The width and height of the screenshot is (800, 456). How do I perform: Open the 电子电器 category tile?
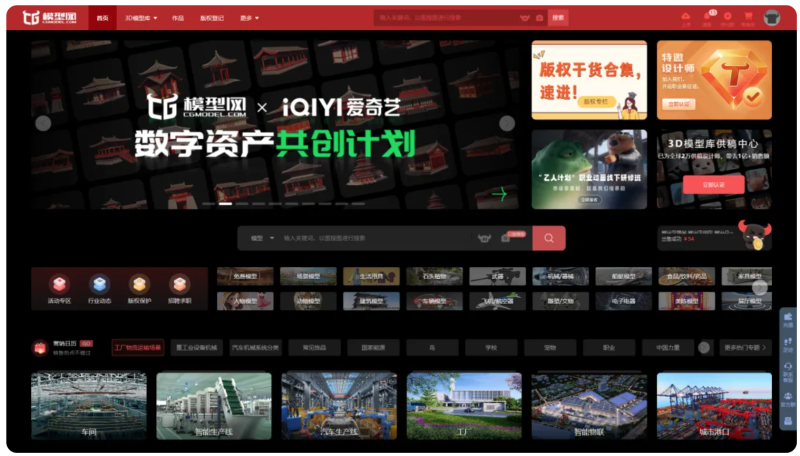coord(623,301)
